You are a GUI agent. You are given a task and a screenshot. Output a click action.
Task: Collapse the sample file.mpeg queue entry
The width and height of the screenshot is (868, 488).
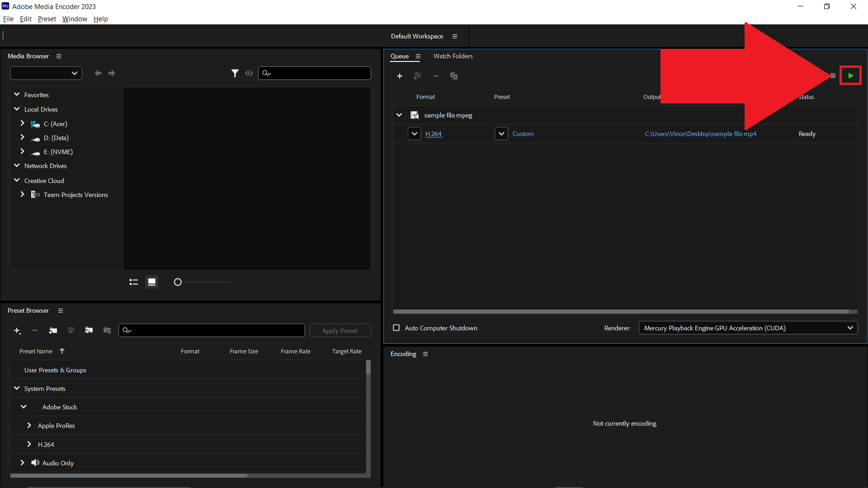click(399, 115)
